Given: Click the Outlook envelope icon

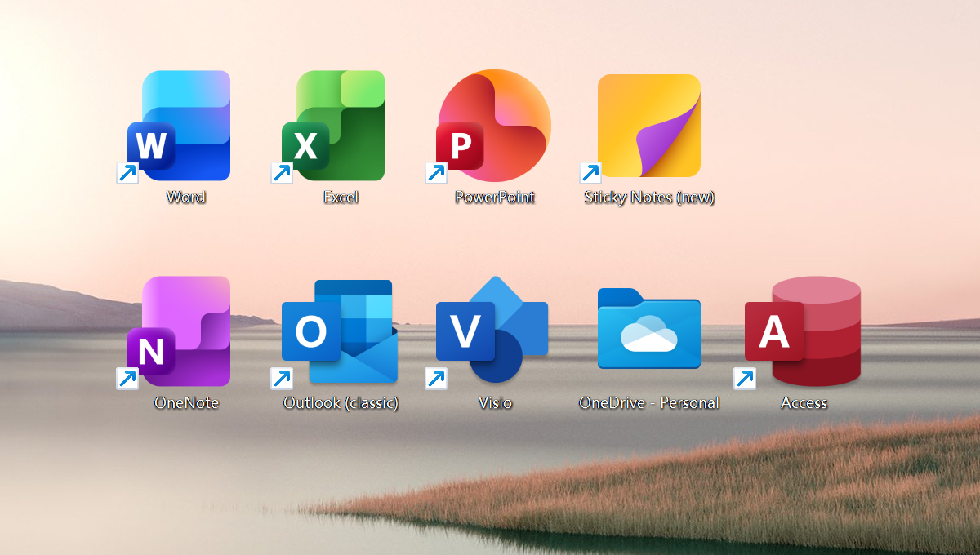Looking at the screenshot, I should (339, 331).
